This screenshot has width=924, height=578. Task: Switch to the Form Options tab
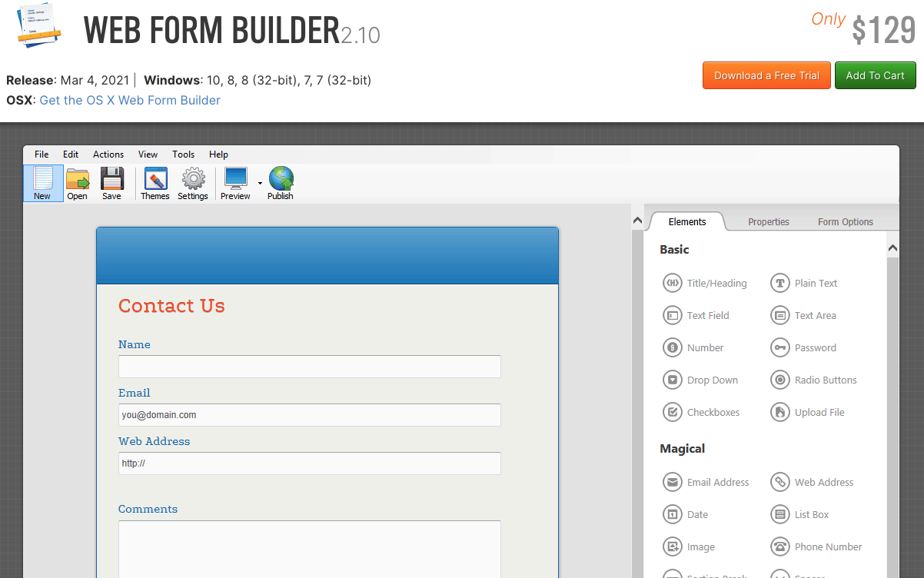click(x=845, y=222)
